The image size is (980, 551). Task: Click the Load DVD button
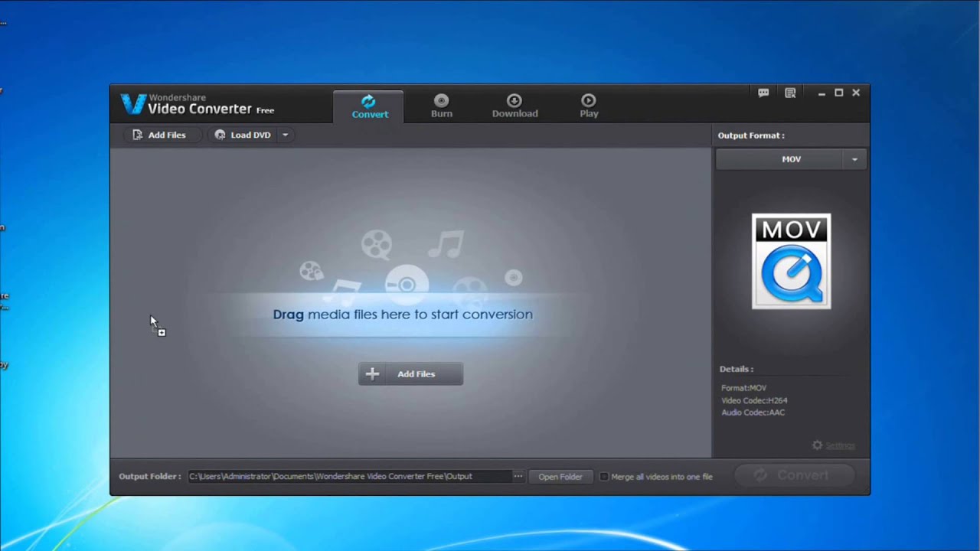tap(243, 135)
